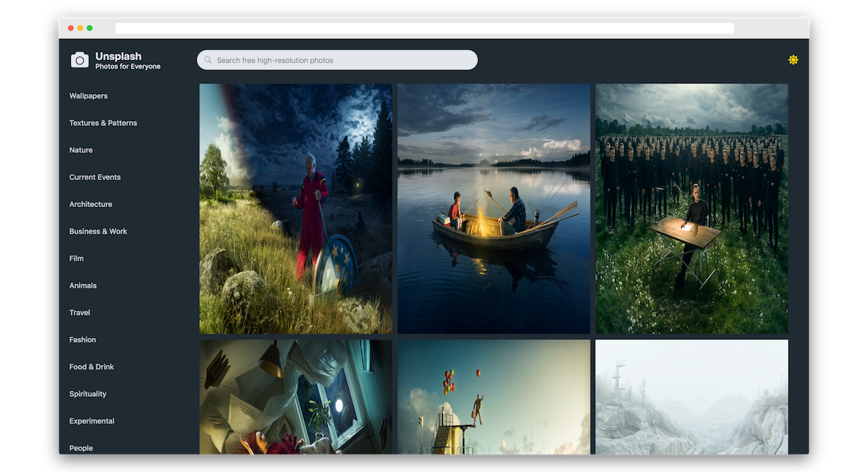This screenshot has height=472, width=868.
Task: Toggle the sun light/dark theme icon
Action: [x=793, y=60]
